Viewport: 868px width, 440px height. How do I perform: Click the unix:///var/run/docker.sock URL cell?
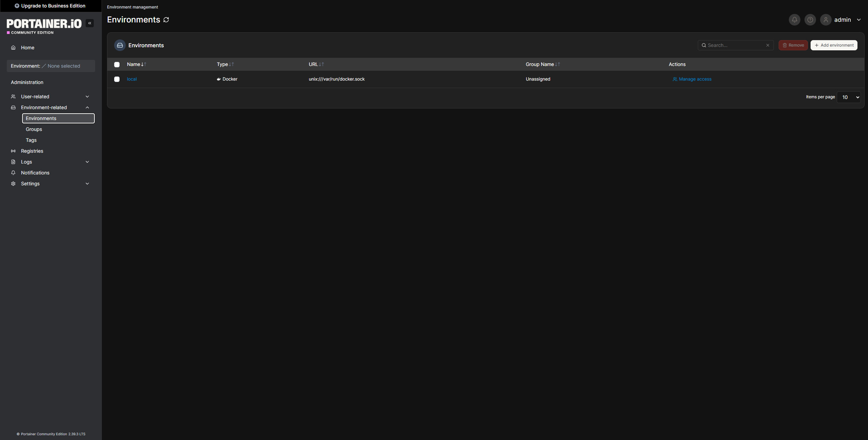point(337,79)
